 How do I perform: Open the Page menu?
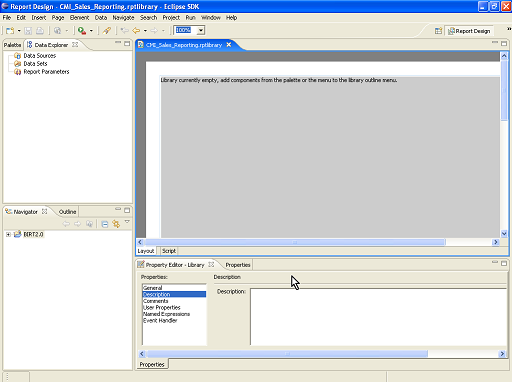58,18
